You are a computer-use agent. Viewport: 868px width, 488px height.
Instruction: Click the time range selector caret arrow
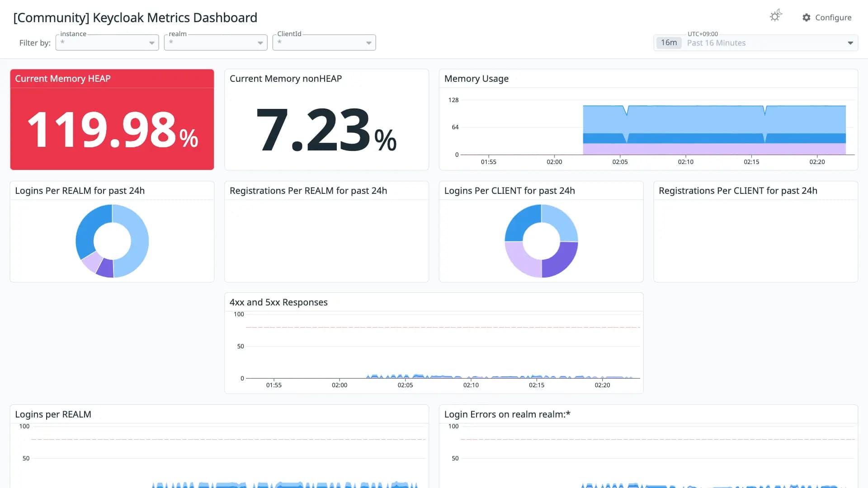[x=850, y=43]
